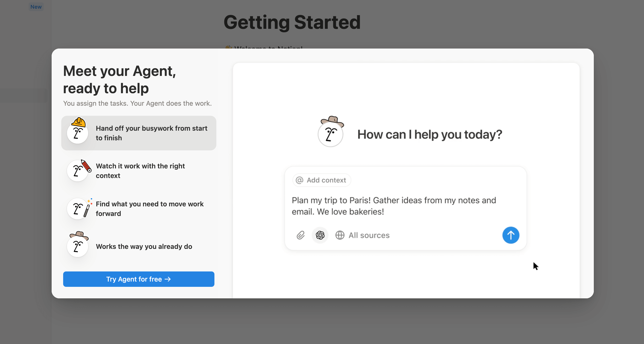Screen dimensions: 644x344
Task: Click the cowboy hat avatar in sidebar list
Action: coord(78,245)
